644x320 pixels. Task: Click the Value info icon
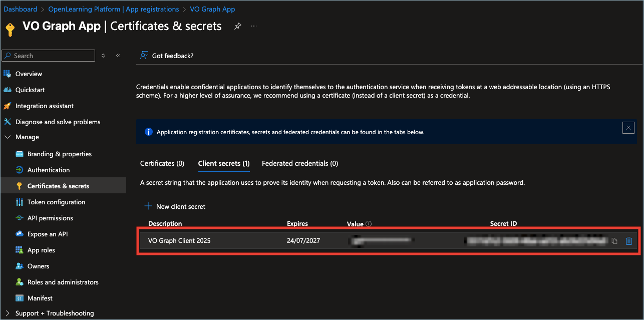point(369,224)
